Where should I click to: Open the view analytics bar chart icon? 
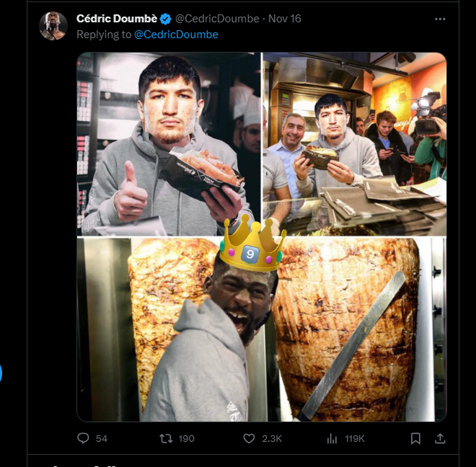pos(332,438)
